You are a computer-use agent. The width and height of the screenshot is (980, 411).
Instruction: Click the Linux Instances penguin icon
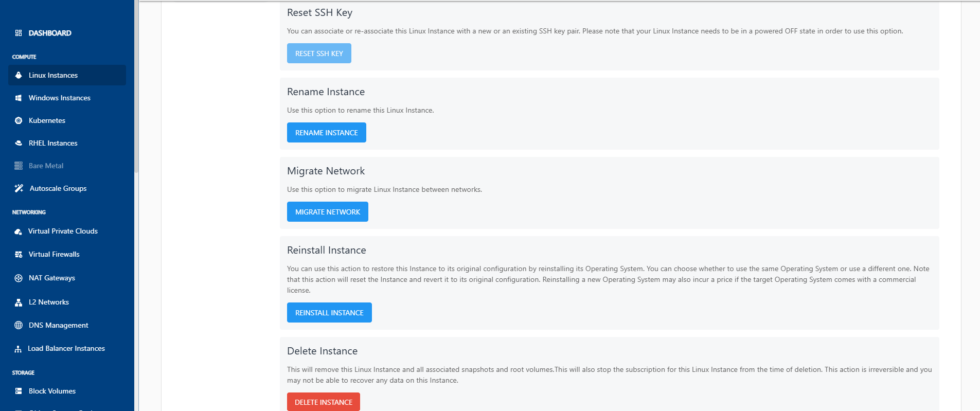(x=19, y=75)
